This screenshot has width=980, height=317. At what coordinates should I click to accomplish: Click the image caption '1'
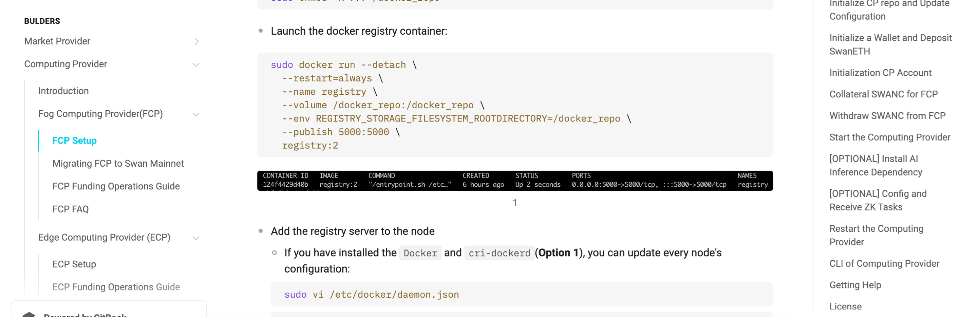pyautogui.click(x=515, y=203)
